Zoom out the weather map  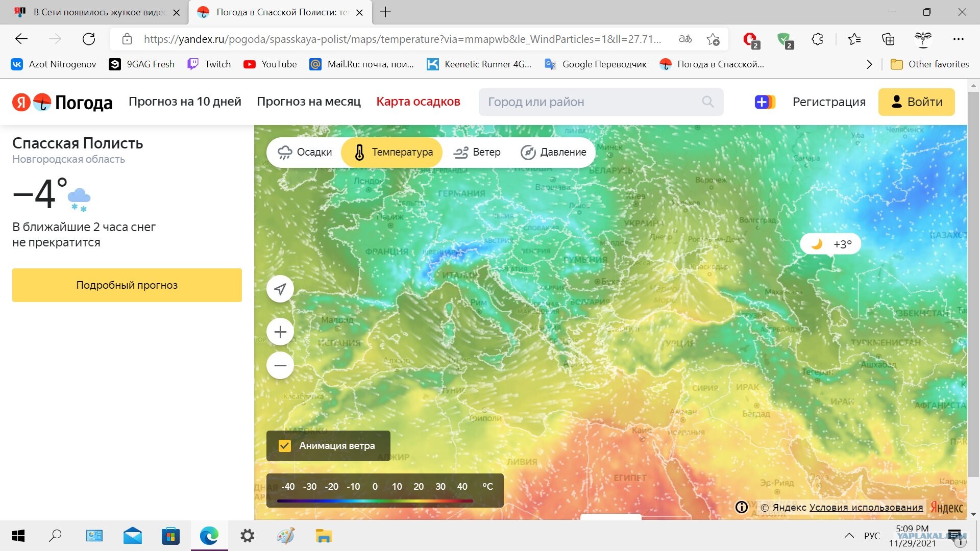coord(280,365)
